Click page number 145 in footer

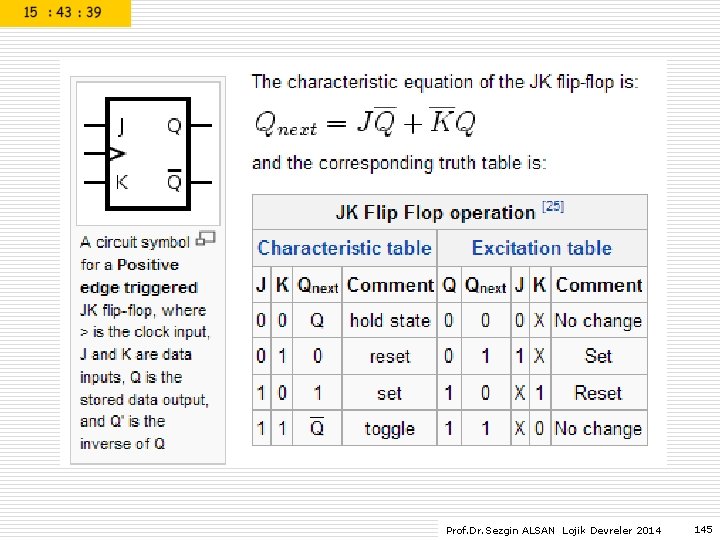point(703,529)
